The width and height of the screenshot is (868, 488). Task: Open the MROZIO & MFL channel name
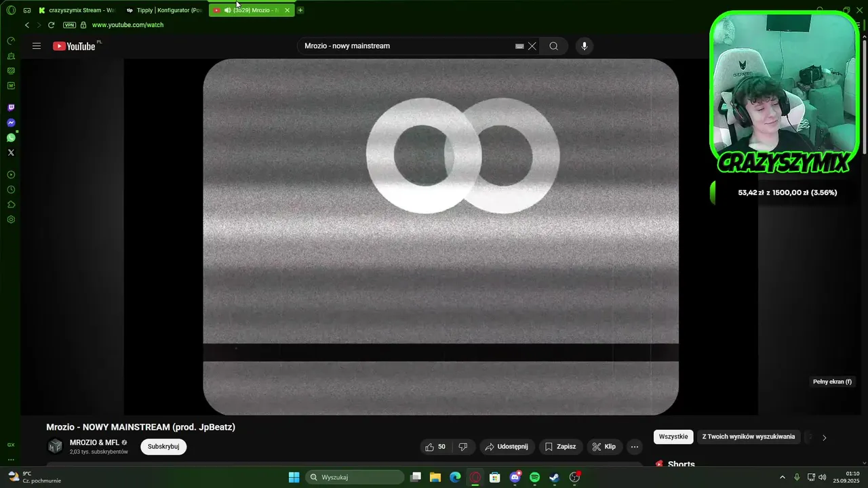tap(94, 443)
